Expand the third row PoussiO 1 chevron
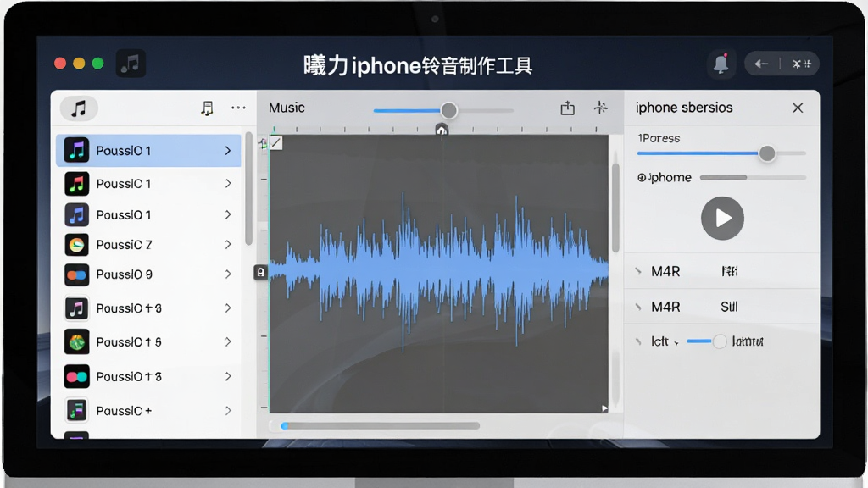Screen dimensions: 868x488 (x=227, y=214)
